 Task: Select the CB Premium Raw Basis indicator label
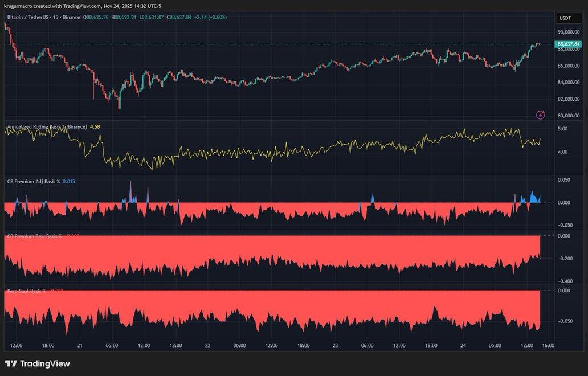(34, 236)
